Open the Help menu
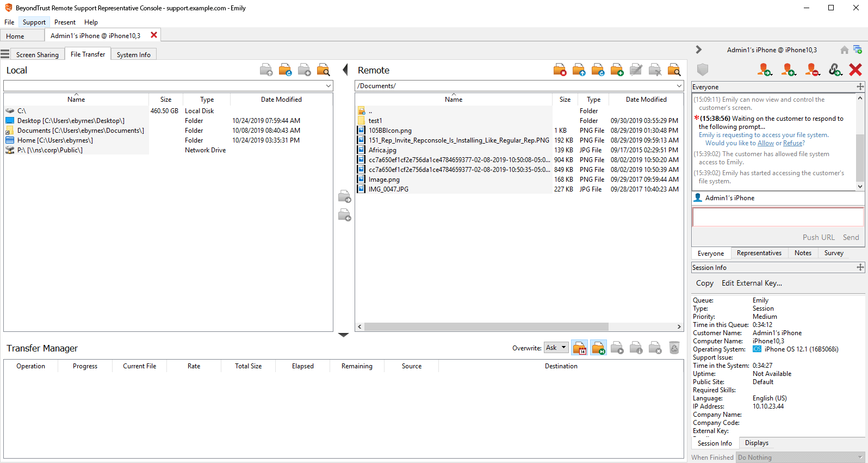This screenshot has height=463, width=868. 91,22
